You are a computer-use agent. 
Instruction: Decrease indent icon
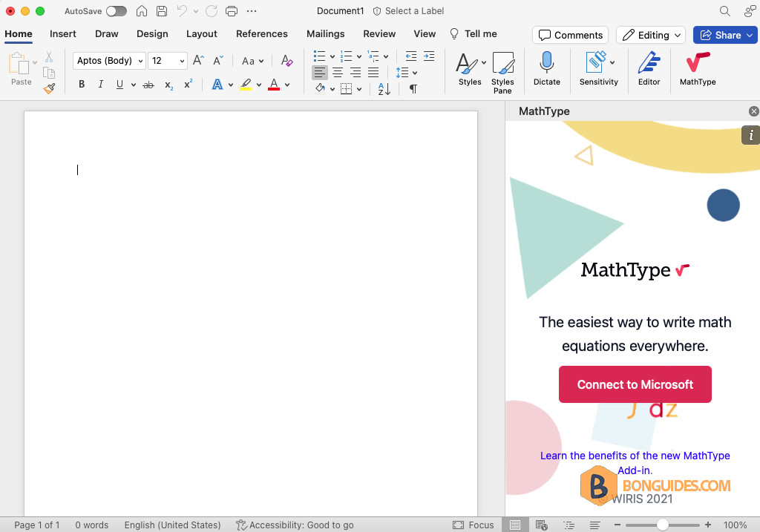pos(411,56)
